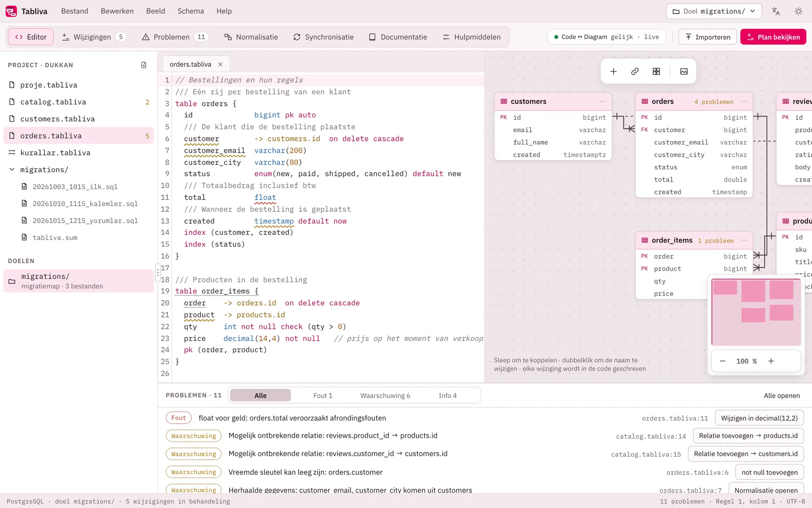Filter problems by Fout 1
This screenshot has width=812, height=508.
pyautogui.click(x=323, y=396)
